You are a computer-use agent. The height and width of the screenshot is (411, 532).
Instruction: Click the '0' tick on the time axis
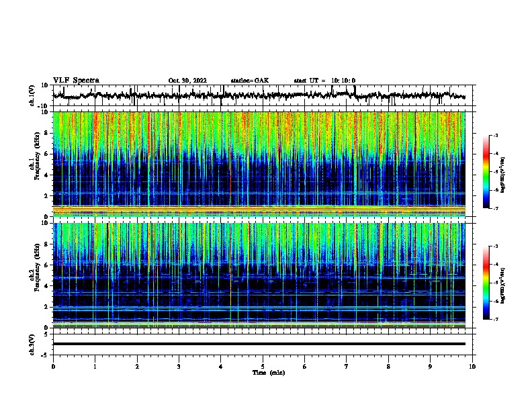(x=53, y=367)
